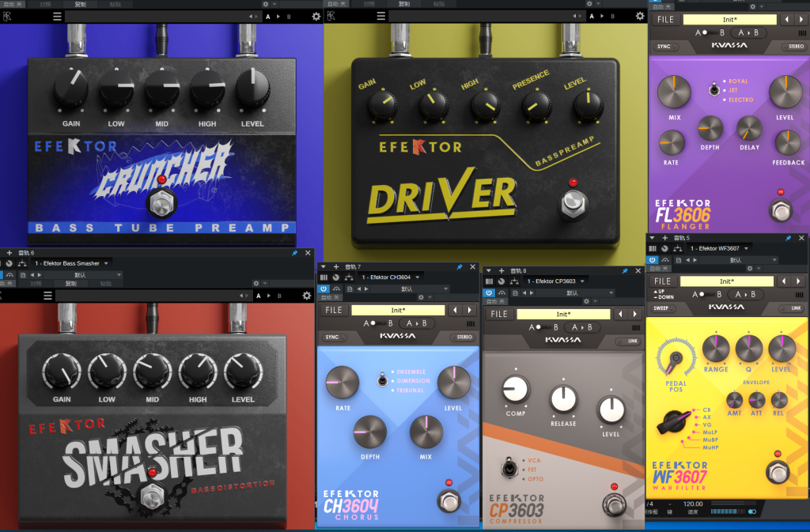Click the COMP knob on CP3603 compressor
Screen dimensions: 810x532
(x=515, y=390)
